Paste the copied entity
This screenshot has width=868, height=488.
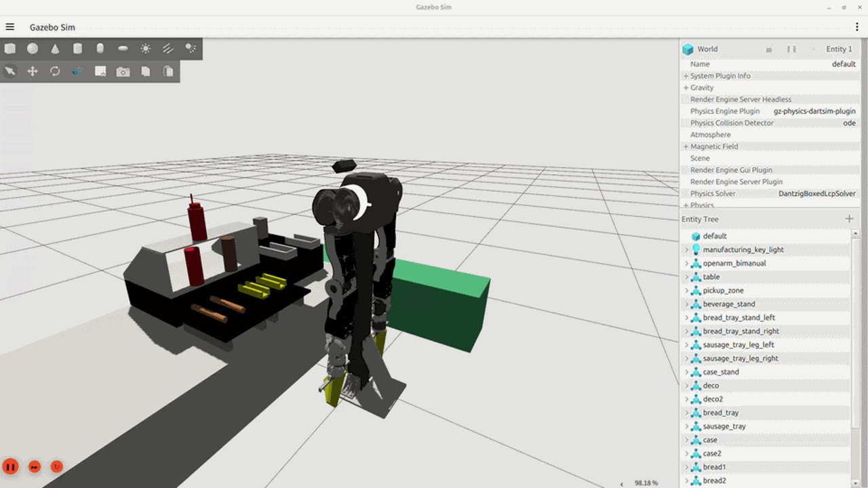(168, 71)
